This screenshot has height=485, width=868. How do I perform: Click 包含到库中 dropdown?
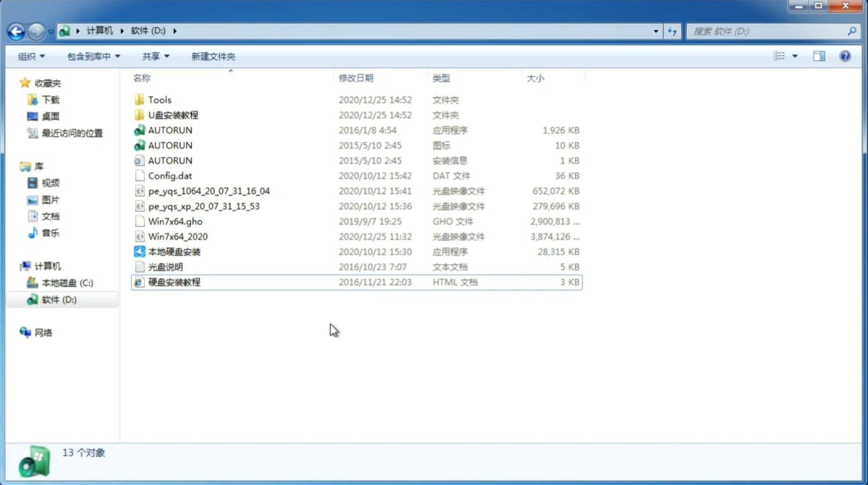click(93, 56)
